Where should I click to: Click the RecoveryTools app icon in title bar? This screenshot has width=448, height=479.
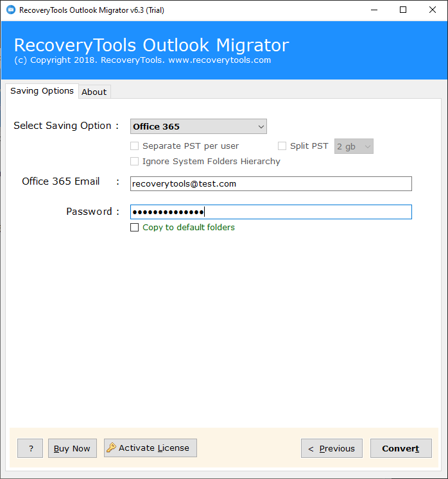click(x=11, y=10)
